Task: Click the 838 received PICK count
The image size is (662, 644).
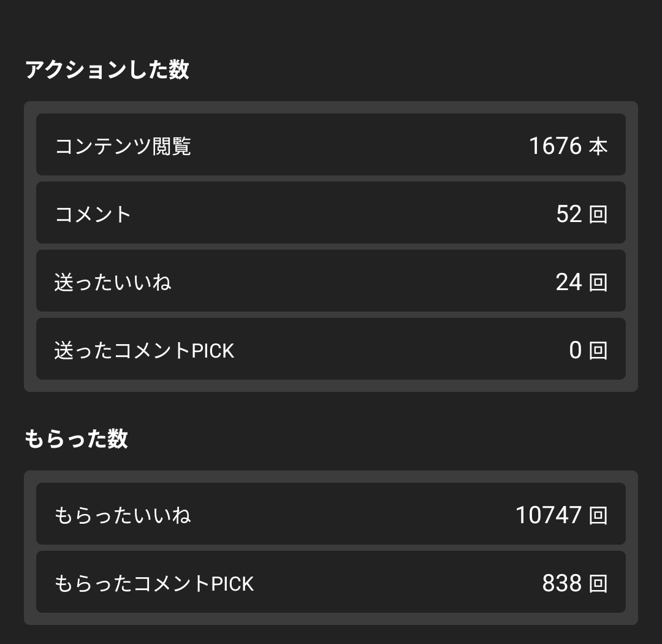Action: tap(561, 583)
